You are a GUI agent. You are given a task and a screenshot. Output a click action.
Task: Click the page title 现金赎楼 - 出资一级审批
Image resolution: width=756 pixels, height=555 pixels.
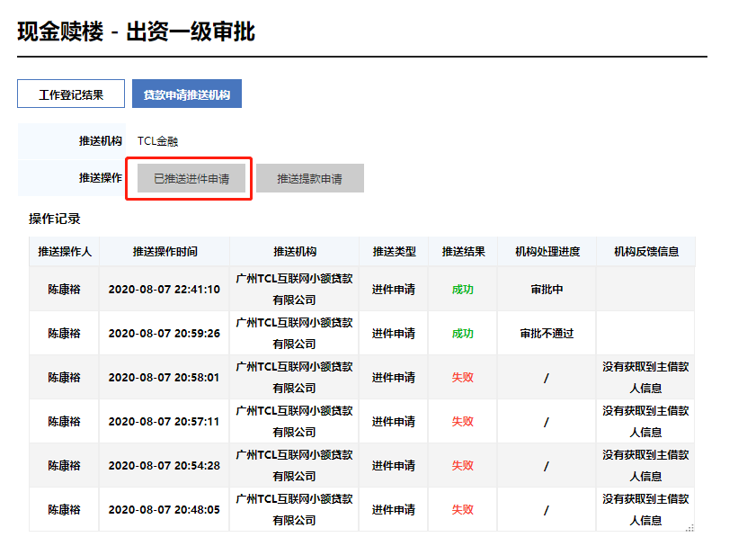pos(137,31)
